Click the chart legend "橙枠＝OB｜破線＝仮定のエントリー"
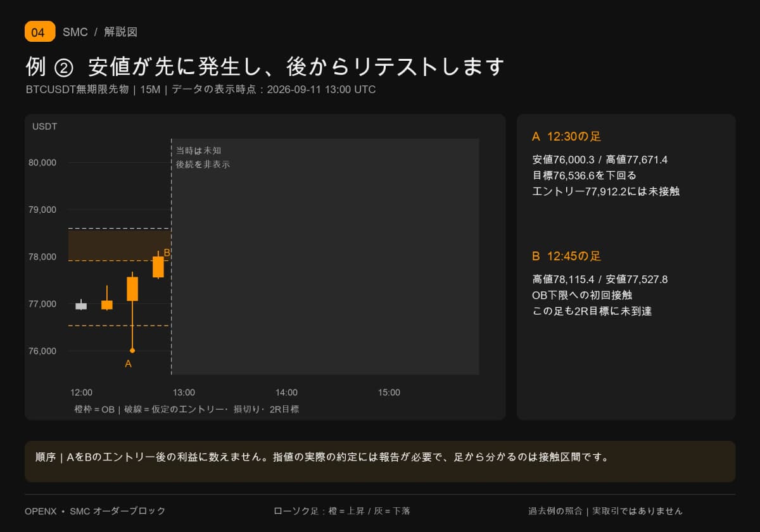The image size is (760, 532). click(x=187, y=410)
